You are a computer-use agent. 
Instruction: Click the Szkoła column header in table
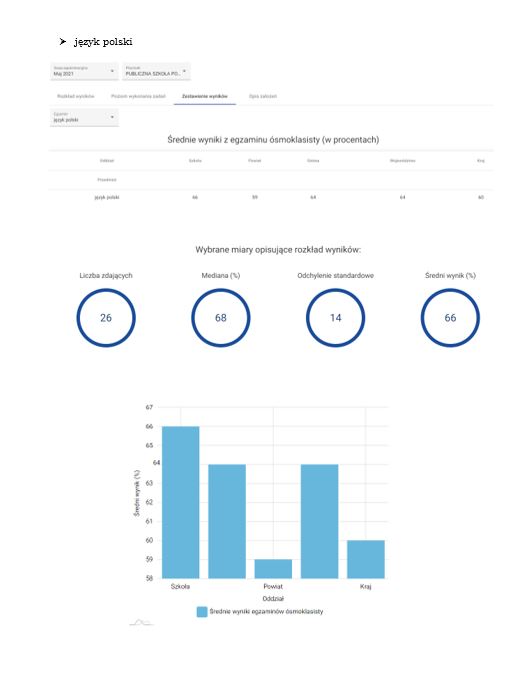click(x=195, y=161)
